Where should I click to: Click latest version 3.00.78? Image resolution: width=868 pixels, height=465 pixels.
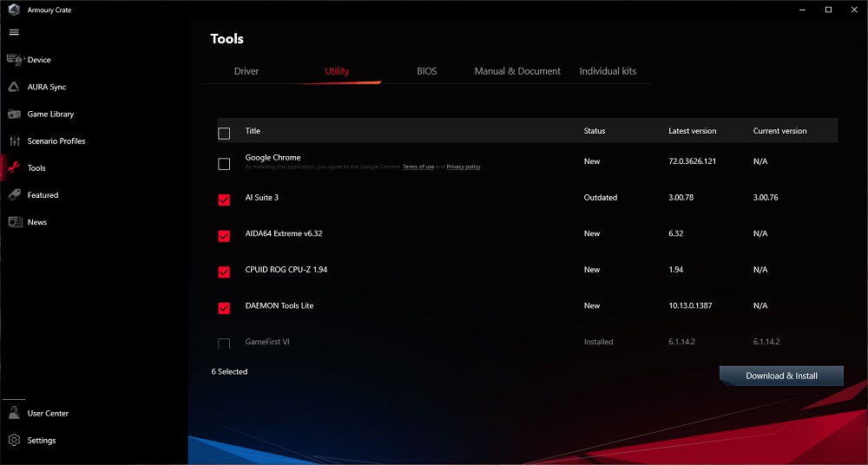tap(681, 197)
